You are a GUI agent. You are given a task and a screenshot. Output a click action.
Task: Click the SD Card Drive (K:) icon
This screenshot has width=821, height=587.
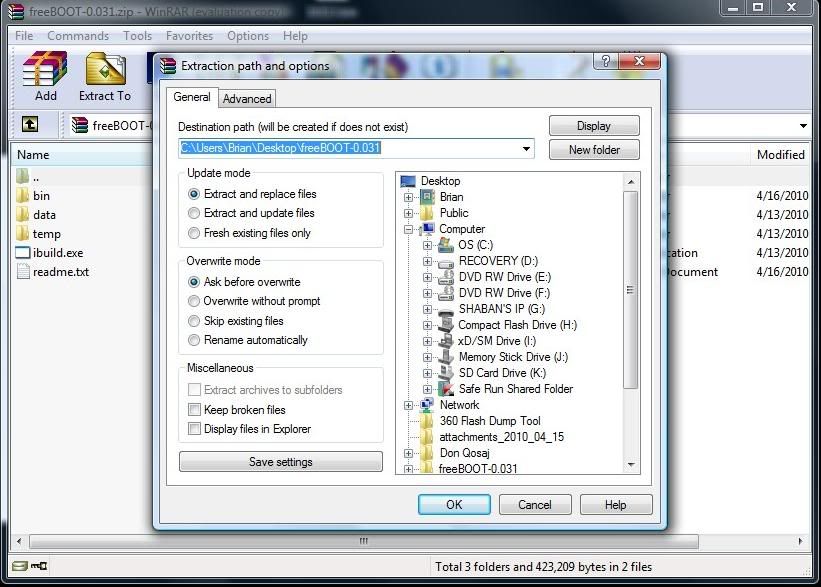pos(446,373)
